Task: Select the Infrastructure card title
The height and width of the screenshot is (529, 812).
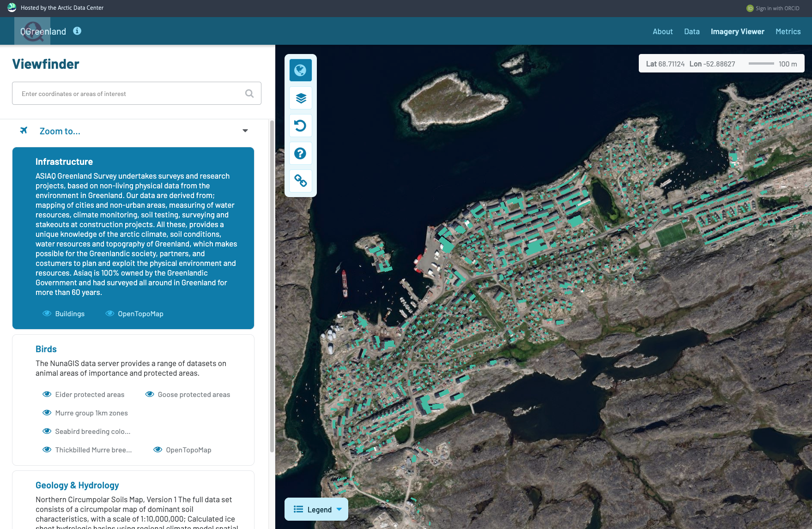Action: point(64,162)
